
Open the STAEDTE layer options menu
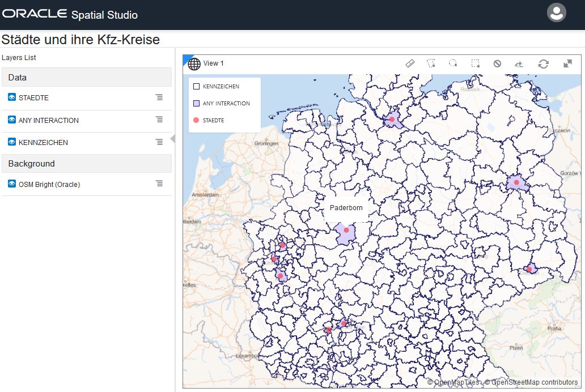point(159,97)
